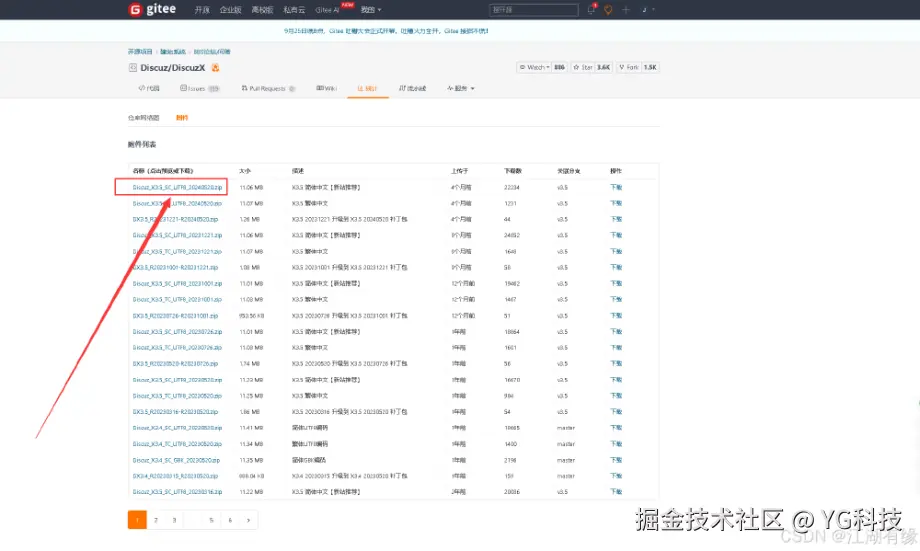Open Discuz_X3.5_TC_UTF8_20231001.zip file link
Viewport: 920px width, 551px height.
(177, 300)
